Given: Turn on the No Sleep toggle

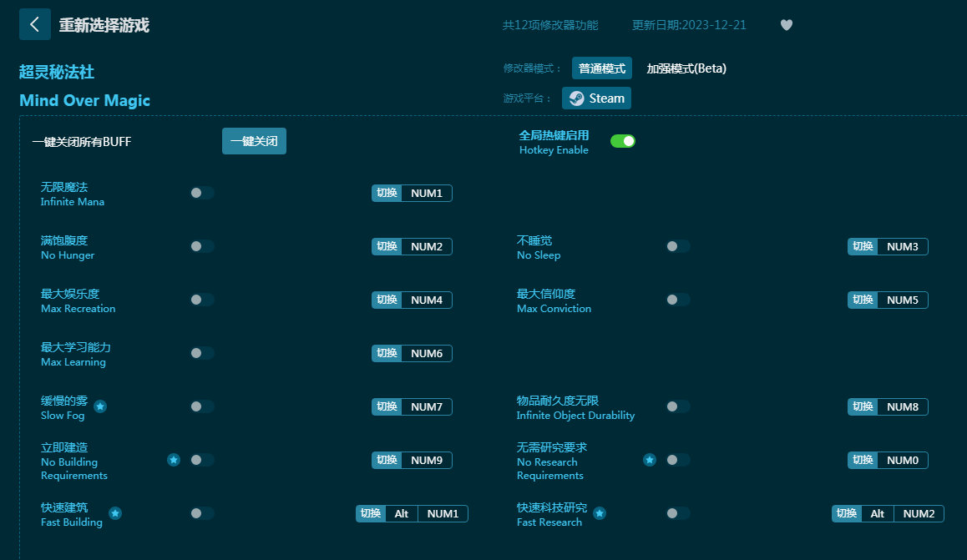Looking at the screenshot, I should tap(677, 246).
